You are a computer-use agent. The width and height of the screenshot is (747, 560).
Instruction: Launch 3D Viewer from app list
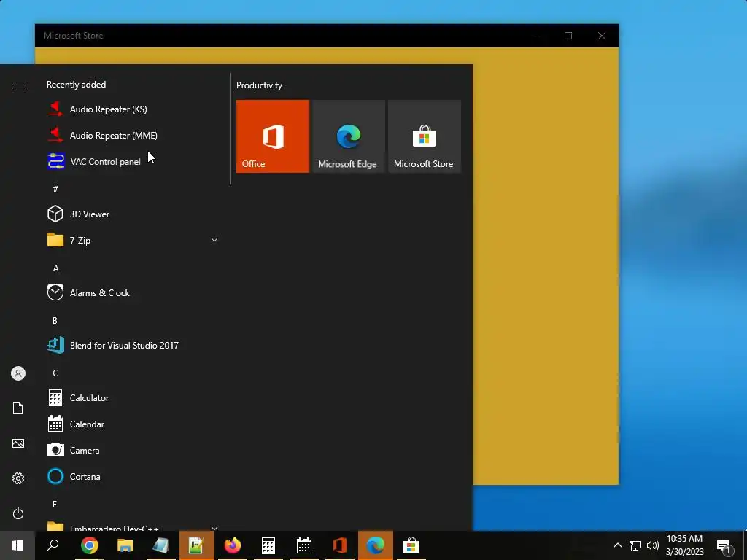[x=133, y=214]
